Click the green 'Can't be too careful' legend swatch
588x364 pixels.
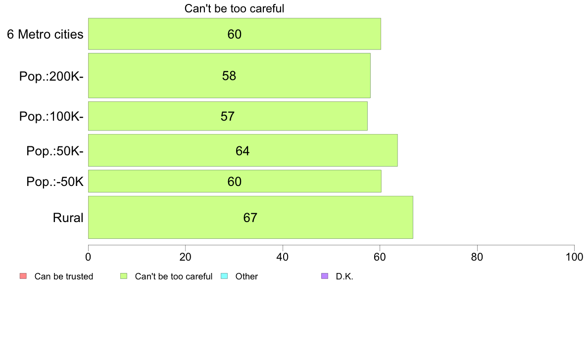124,276
